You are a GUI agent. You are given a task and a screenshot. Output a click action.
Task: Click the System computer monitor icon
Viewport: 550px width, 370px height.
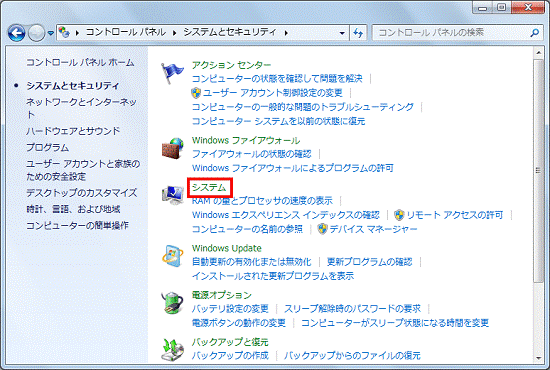[172, 195]
